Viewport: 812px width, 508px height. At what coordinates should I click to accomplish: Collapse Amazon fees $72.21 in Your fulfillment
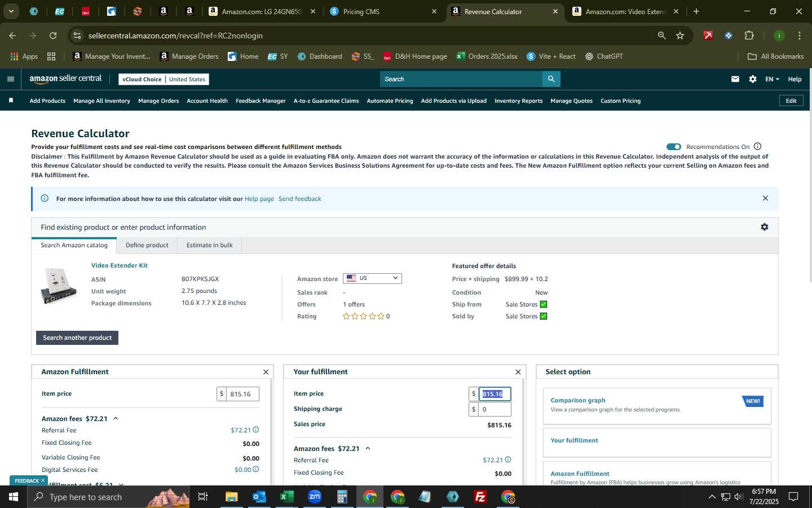click(368, 449)
